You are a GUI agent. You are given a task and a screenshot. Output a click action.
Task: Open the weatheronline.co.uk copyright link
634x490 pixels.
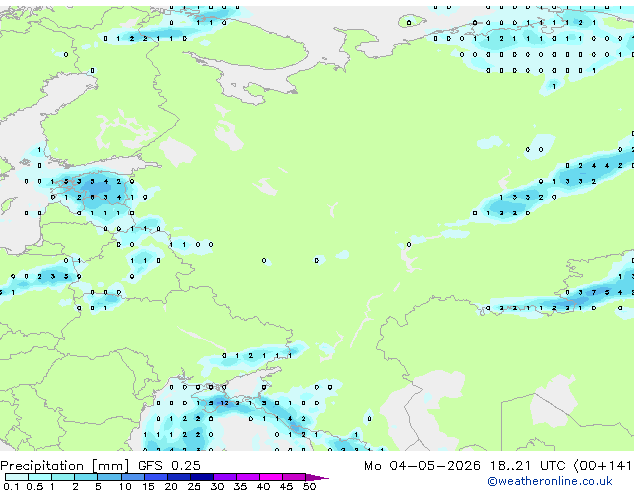click(550, 481)
